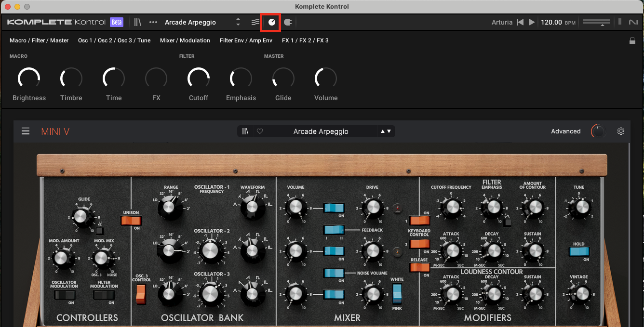
Task: Click the Brightness macro knob
Action: coord(29,78)
